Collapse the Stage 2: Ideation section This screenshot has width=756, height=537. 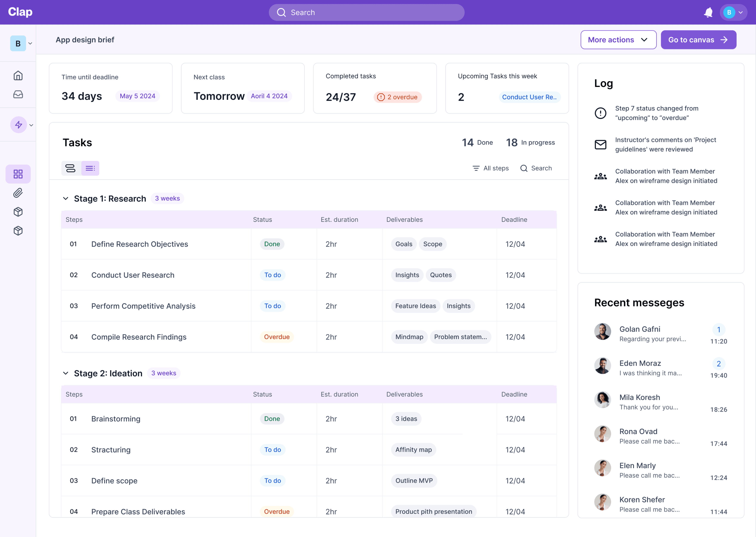pyautogui.click(x=65, y=373)
